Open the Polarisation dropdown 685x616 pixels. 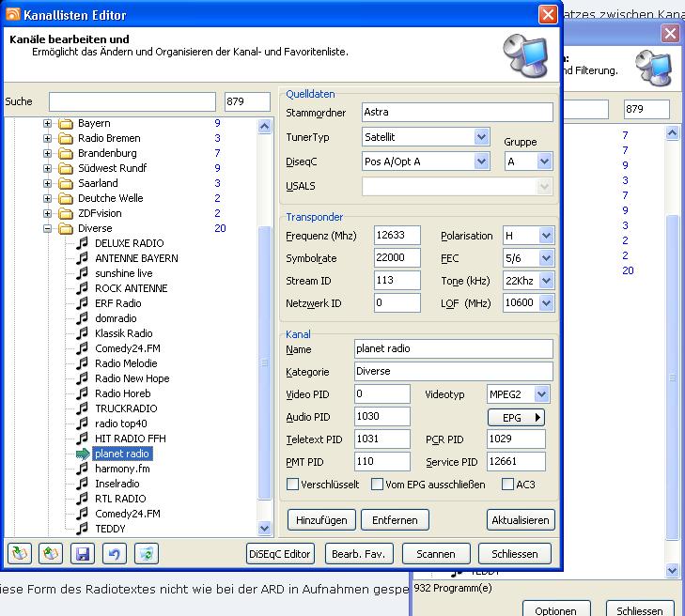pos(546,236)
